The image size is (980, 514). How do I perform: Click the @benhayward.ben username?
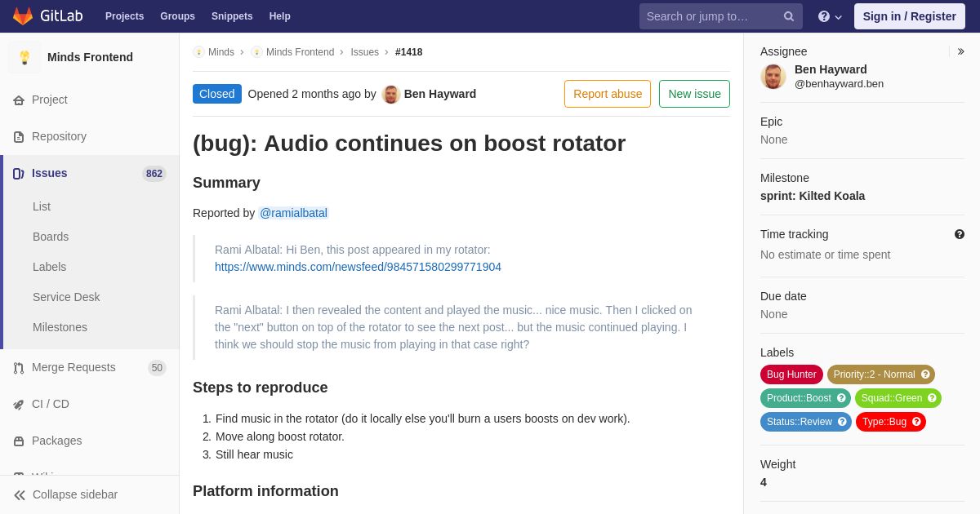coord(839,83)
